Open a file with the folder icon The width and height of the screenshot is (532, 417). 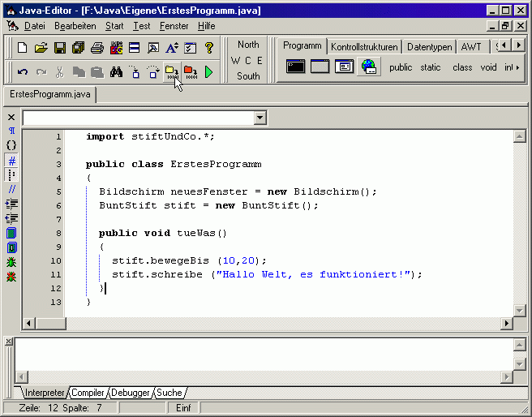41,48
